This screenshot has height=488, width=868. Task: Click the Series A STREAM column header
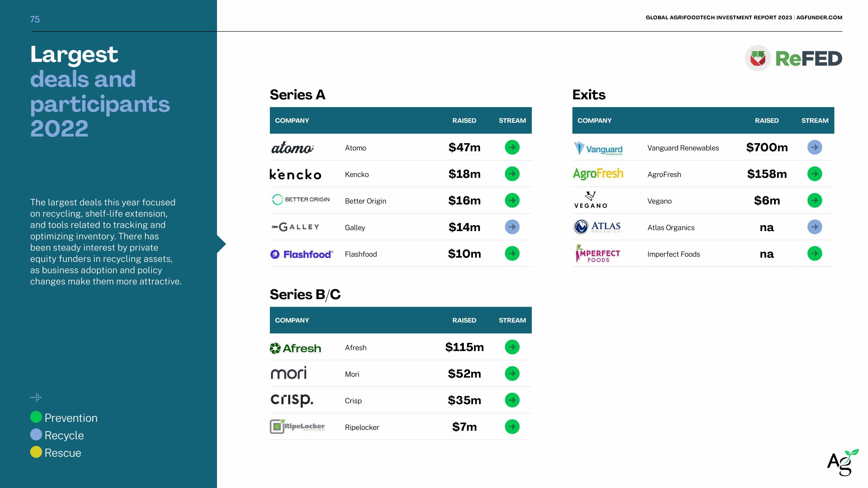pyautogui.click(x=512, y=121)
